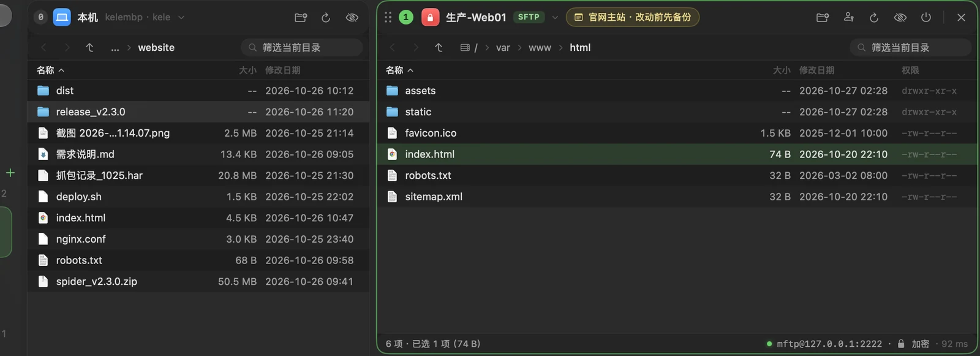This screenshot has height=356, width=980.
Task: Select the remote assets folder
Action: pyautogui.click(x=677, y=91)
